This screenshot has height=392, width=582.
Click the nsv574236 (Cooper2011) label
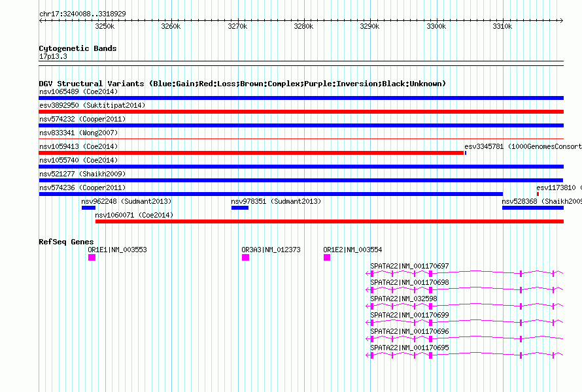point(82,188)
